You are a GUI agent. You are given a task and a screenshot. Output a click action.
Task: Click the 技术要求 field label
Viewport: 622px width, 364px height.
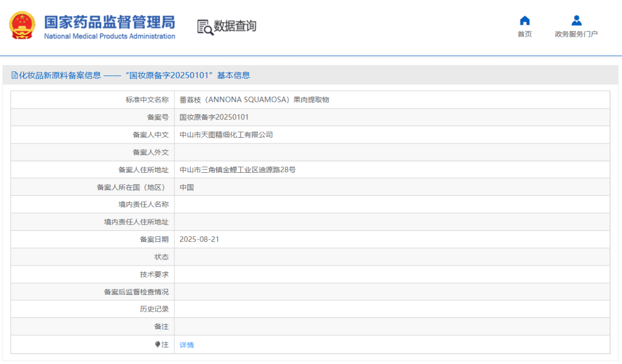pos(154,274)
